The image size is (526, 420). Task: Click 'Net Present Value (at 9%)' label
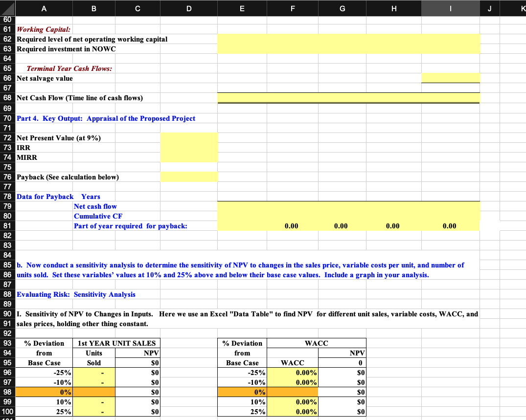pos(59,138)
